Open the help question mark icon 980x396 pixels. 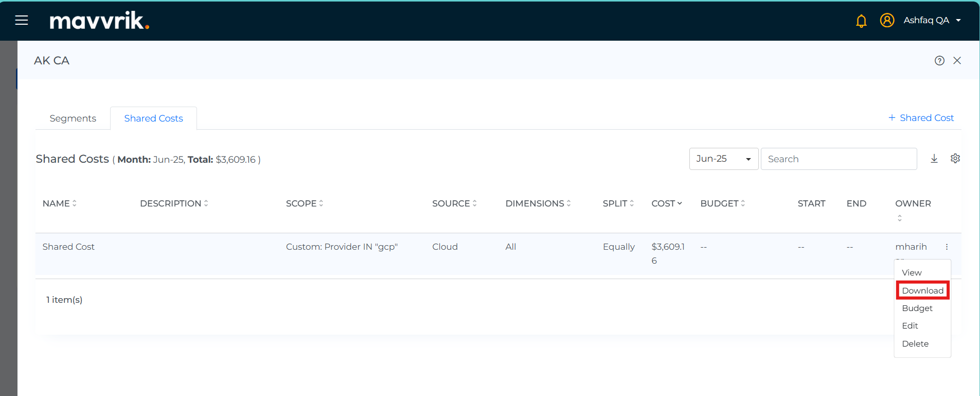(939, 61)
